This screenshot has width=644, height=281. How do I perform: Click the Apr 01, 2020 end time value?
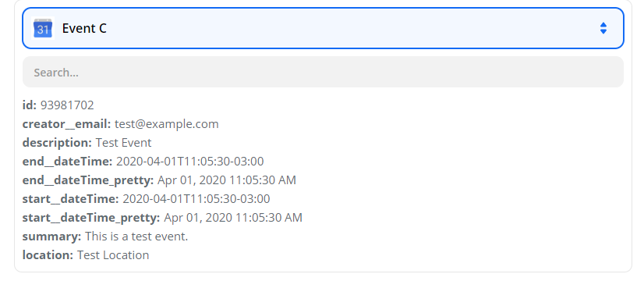(227, 180)
